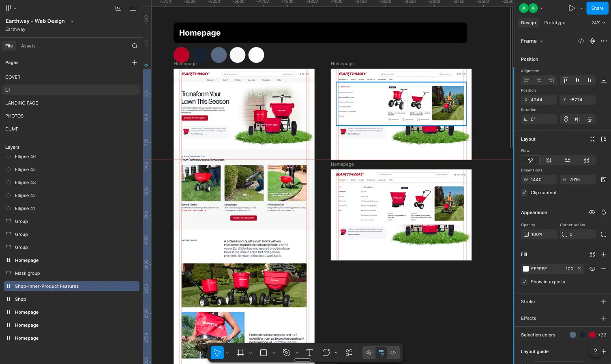Select the Move tool
The height and width of the screenshot is (364, 611).
coord(217,353)
